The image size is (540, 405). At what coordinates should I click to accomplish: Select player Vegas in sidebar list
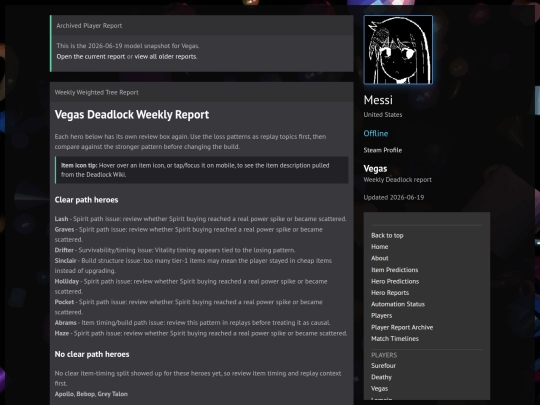click(380, 388)
